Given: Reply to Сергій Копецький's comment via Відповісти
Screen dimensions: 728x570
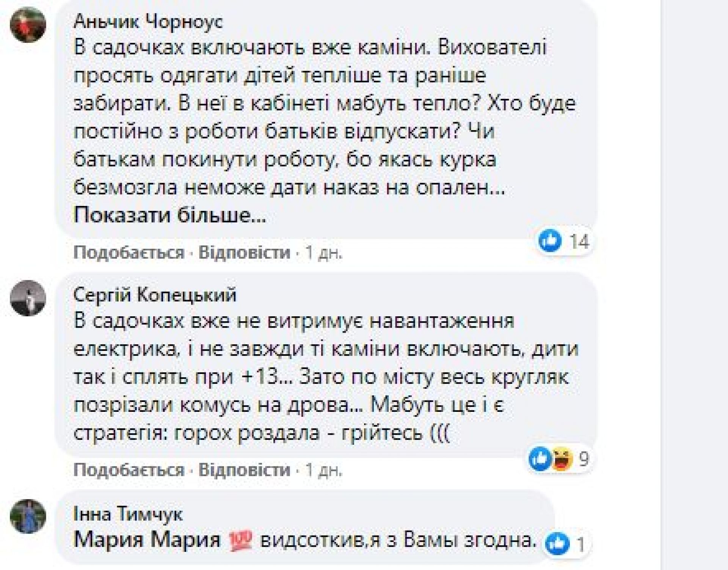Looking at the screenshot, I should click(244, 470).
